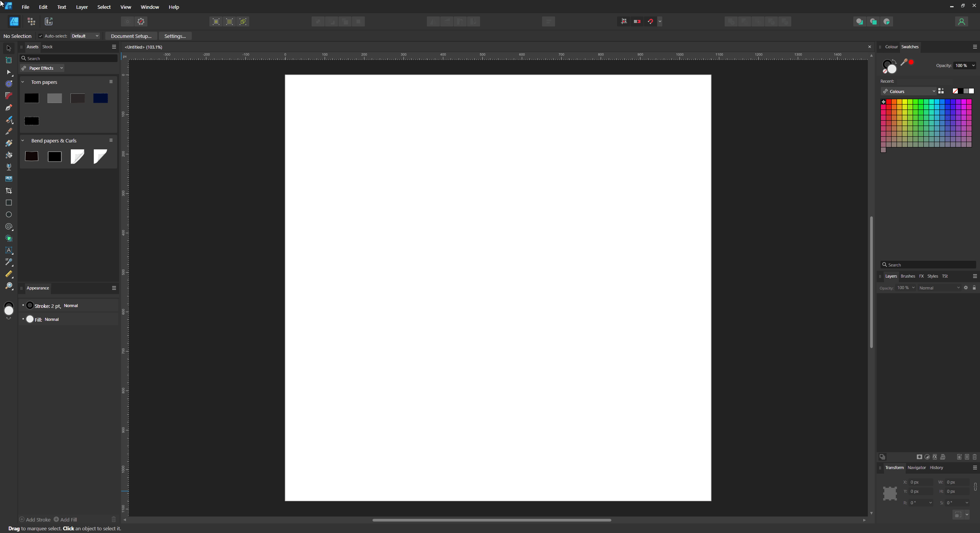Select the Spiral tool

(x=9, y=226)
